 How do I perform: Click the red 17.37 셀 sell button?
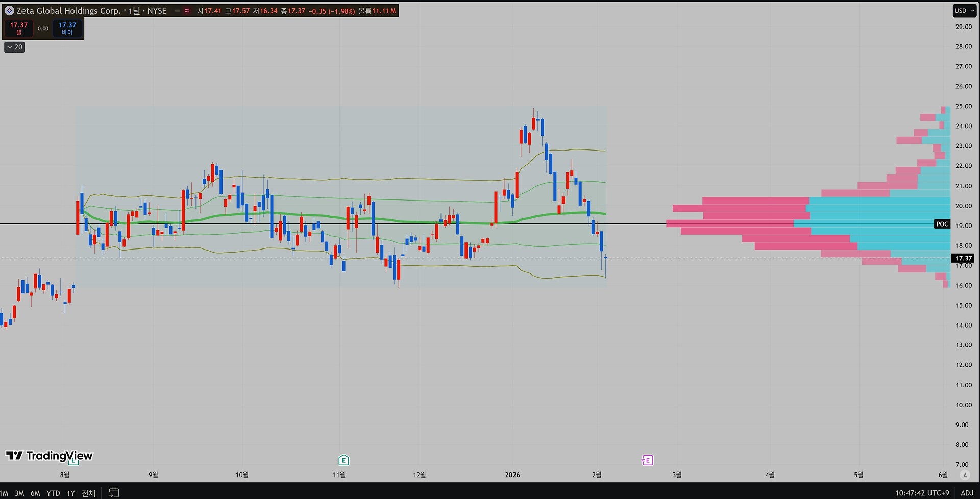point(19,29)
